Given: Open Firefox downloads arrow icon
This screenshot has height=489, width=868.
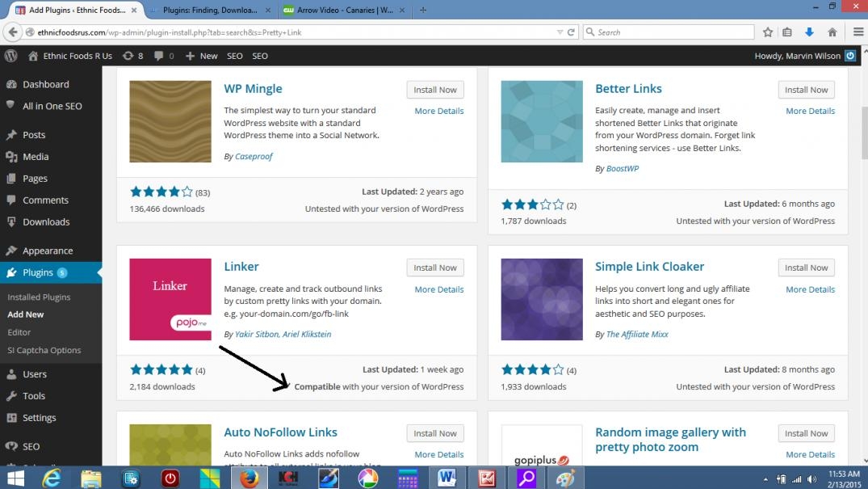Looking at the screenshot, I should 809,32.
